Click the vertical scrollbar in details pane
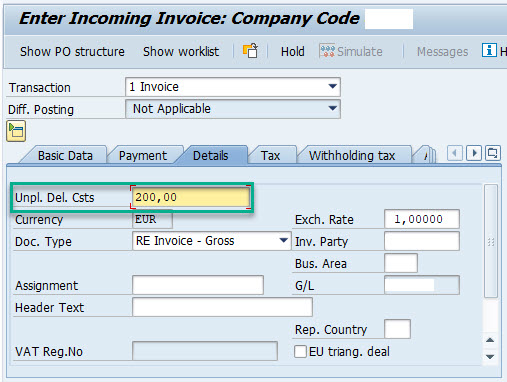The image size is (507, 382). click(491, 241)
